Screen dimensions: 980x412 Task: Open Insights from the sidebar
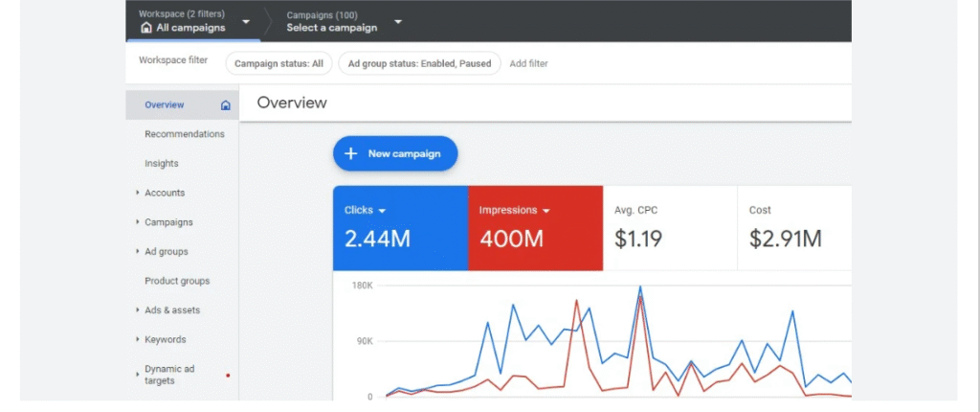pos(162,164)
